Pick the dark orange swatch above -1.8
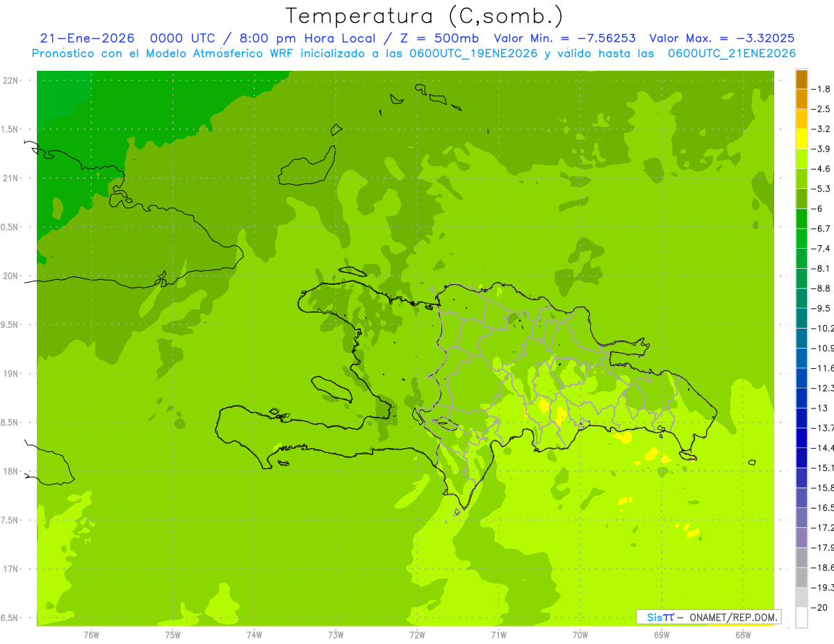The image size is (834, 644). [802, 79]
